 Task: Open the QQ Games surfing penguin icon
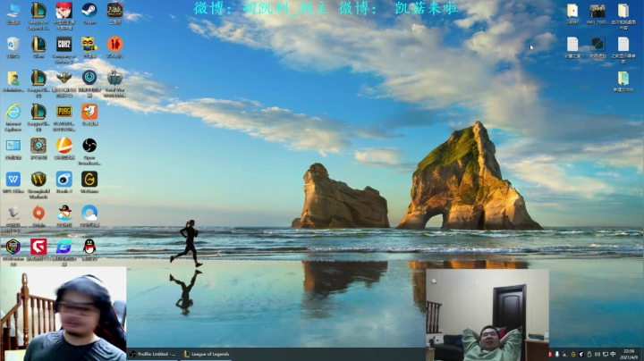tap(64, 214)
